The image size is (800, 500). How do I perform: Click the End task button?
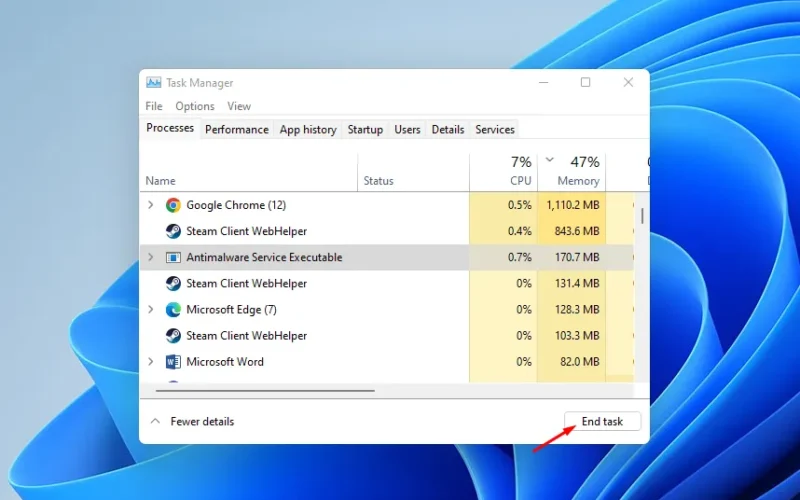point(602,421)
